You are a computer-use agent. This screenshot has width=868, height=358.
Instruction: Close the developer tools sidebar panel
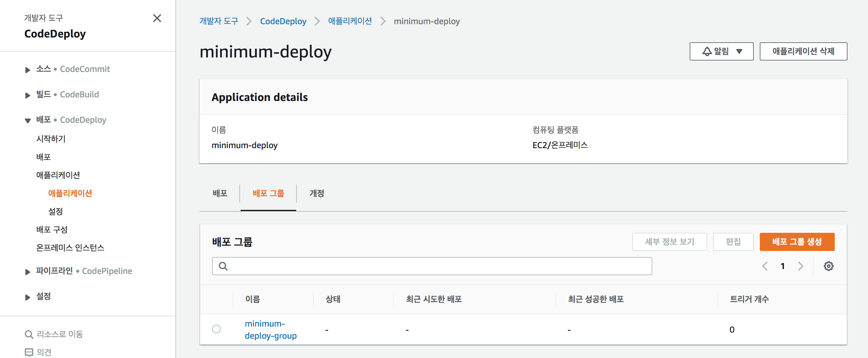[x=157, y=18]
